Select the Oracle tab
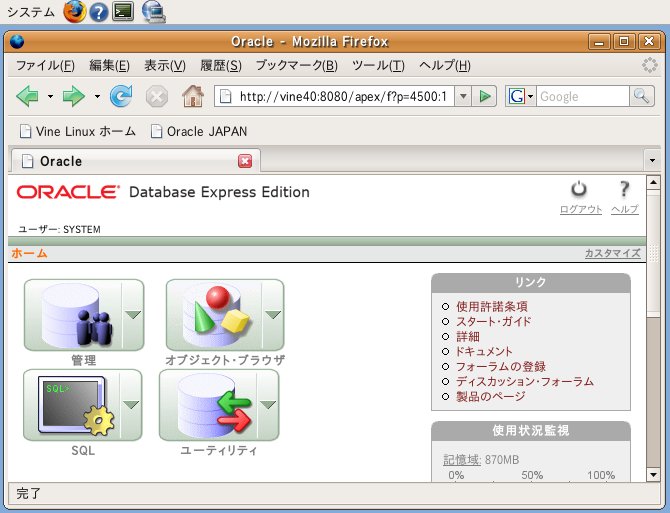 (135, 161)
